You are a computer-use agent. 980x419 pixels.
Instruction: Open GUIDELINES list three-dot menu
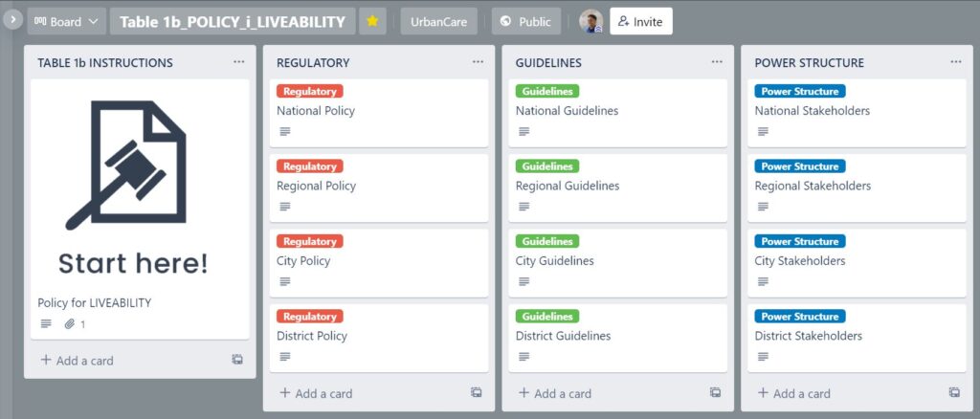[717, 62]
